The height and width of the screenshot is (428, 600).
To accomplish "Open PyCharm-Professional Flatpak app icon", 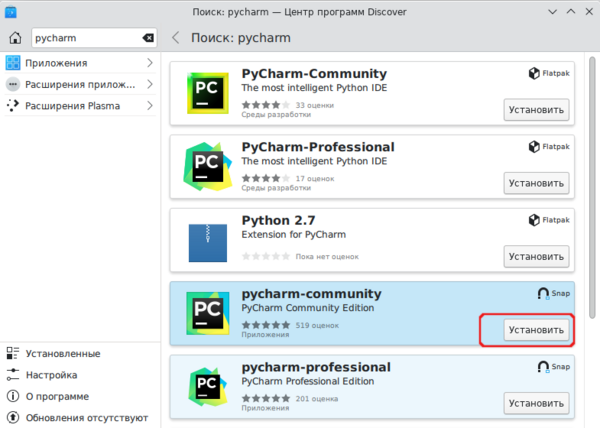I will tap(208, 166).
